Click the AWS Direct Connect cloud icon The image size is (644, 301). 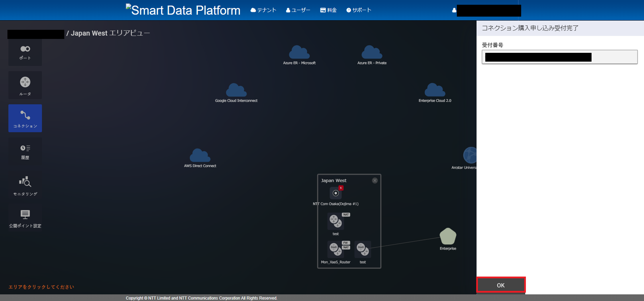tap(200, 156)
